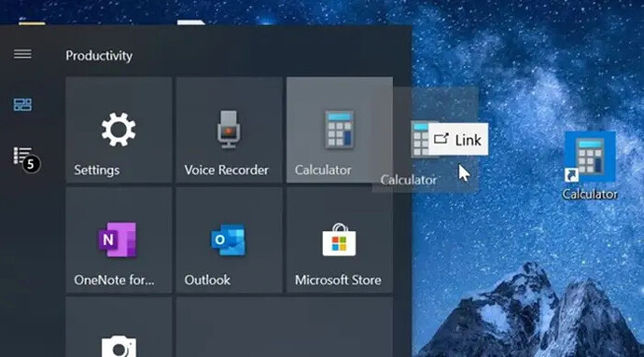Click the Microsoft Store text label
This screenshot has width=644, height=357.
click(338, 280)
